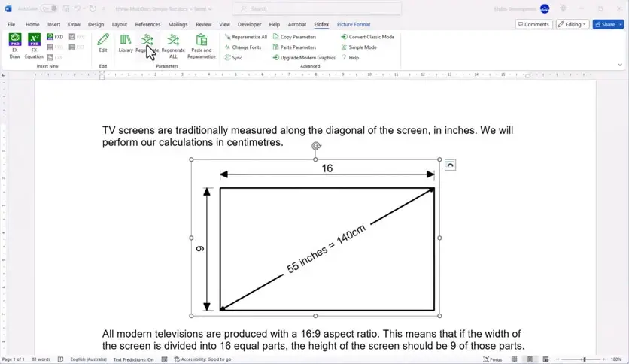Click Paste and Reparametize
Image resolution: width=629 pixels, height=364 pixels.
(202, 46)
